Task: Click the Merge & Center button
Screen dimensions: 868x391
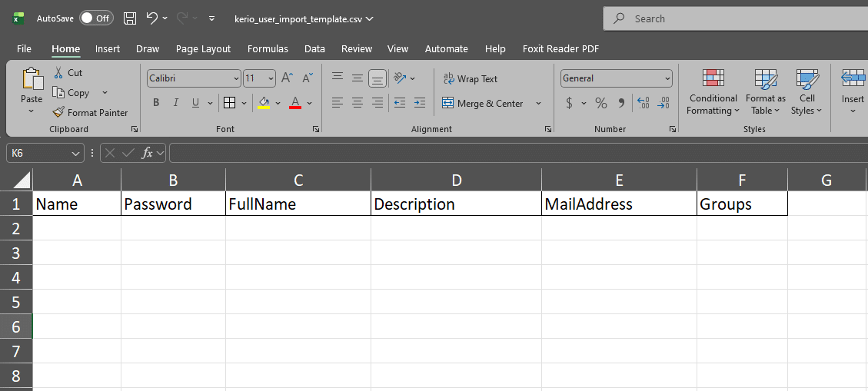Action: tap(482, 103)
